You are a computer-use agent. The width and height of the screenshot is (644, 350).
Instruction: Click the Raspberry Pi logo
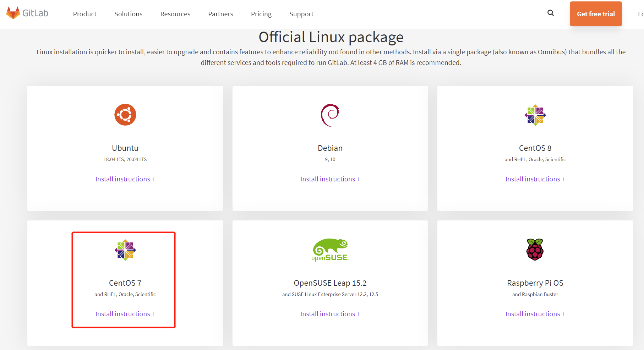pos(535,250)
